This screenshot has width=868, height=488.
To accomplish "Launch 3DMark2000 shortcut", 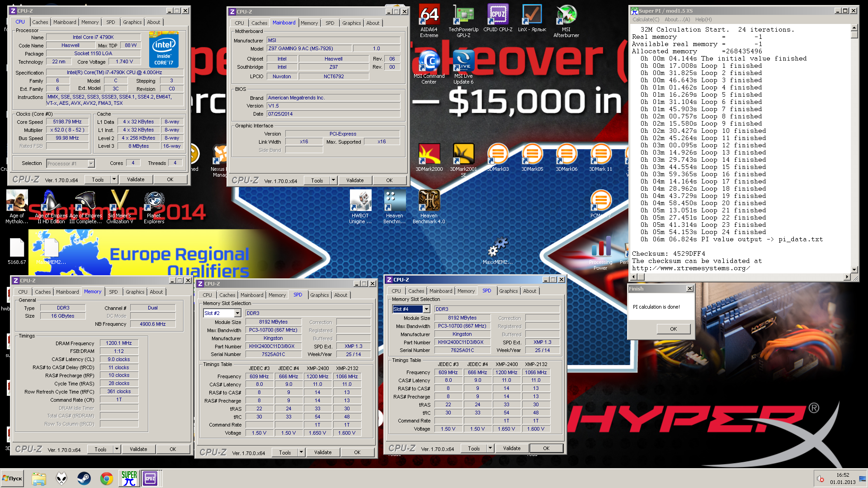I will tap(429, 157).
